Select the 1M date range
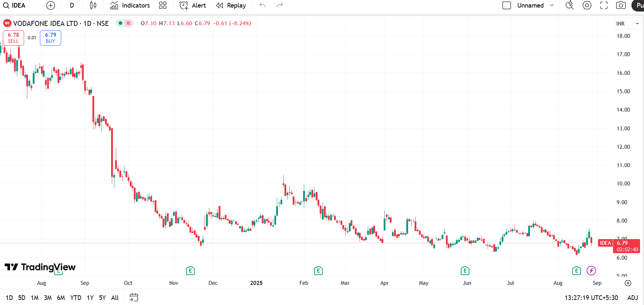Screen dimensions: 644x305 pyautogui.click(x=35, y=298)
